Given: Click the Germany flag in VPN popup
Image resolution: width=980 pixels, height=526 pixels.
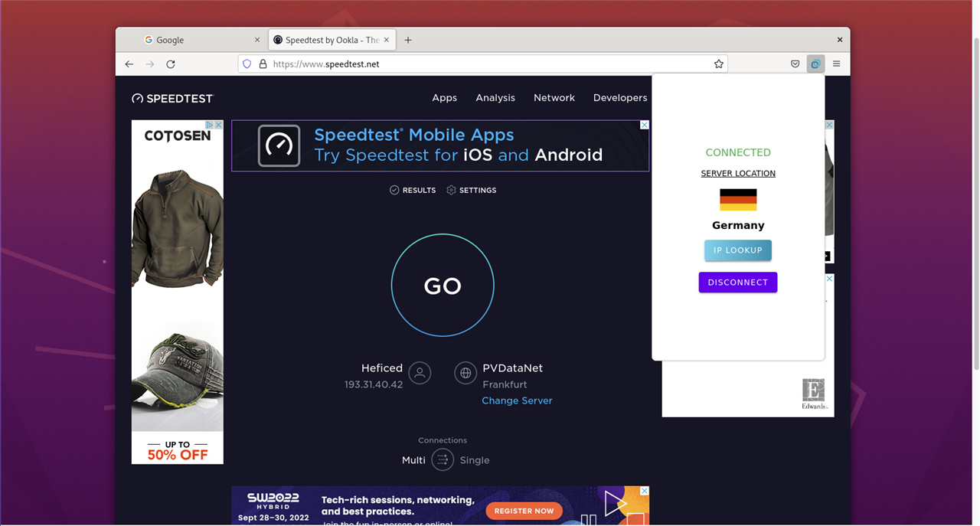Looking at the screenshot, I should click(738, 200).
